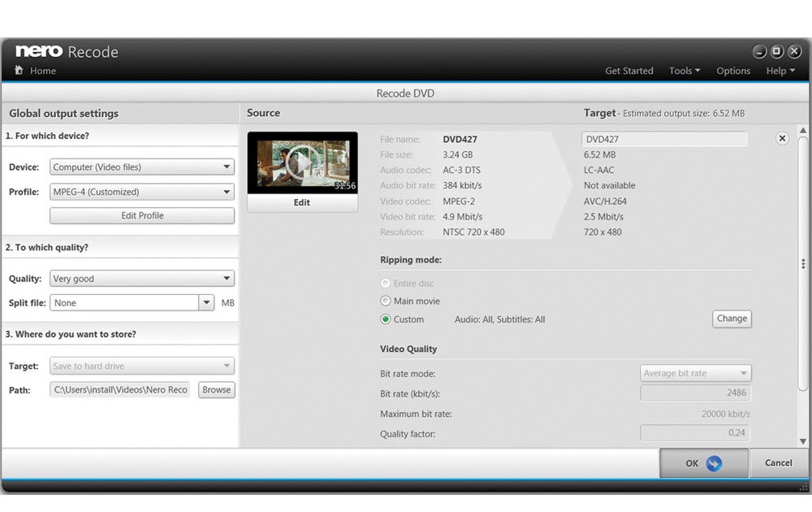Maximize the Nero Recode window
Viewport: 812px width, 512px height.
tap(777, 51)
